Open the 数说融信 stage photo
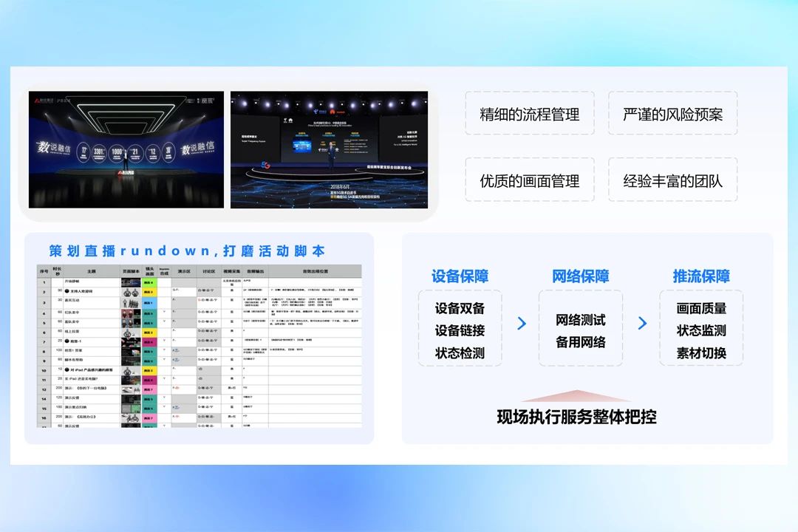 [126, 149]
